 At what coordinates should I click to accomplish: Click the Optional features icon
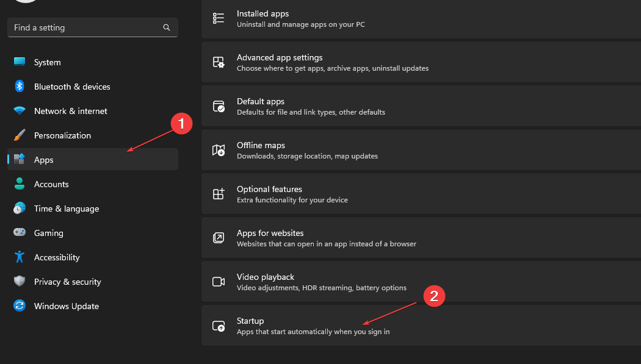[218, 193]
